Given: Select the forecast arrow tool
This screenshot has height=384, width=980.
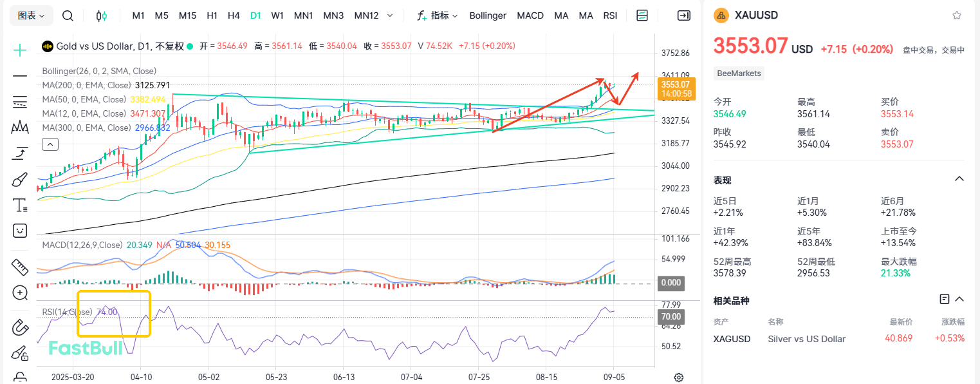Looking at the screenshot, I should click(x=20, y=153).
